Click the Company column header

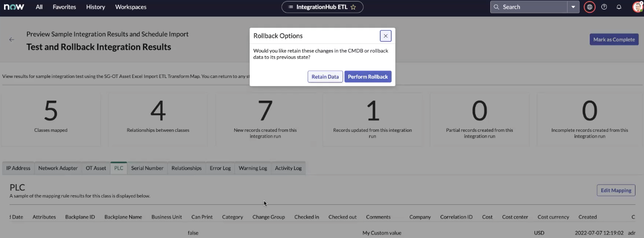[x=420, y=217]
